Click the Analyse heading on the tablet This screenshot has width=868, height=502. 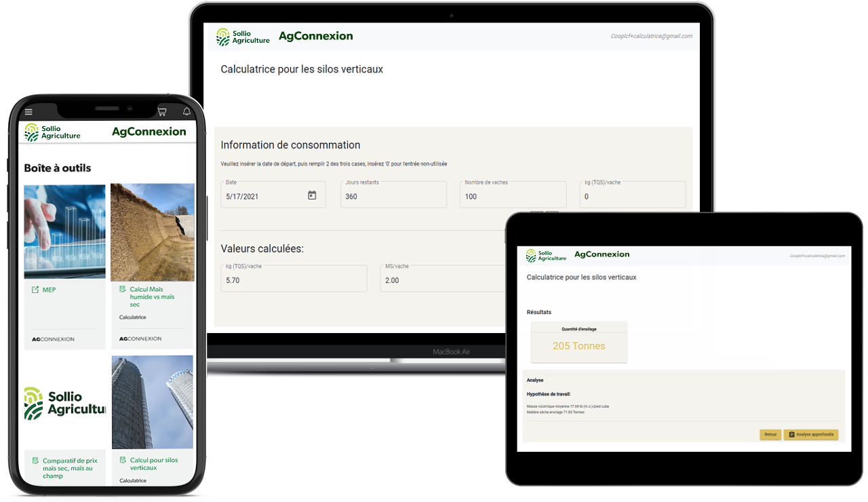(x=535, y=380)
